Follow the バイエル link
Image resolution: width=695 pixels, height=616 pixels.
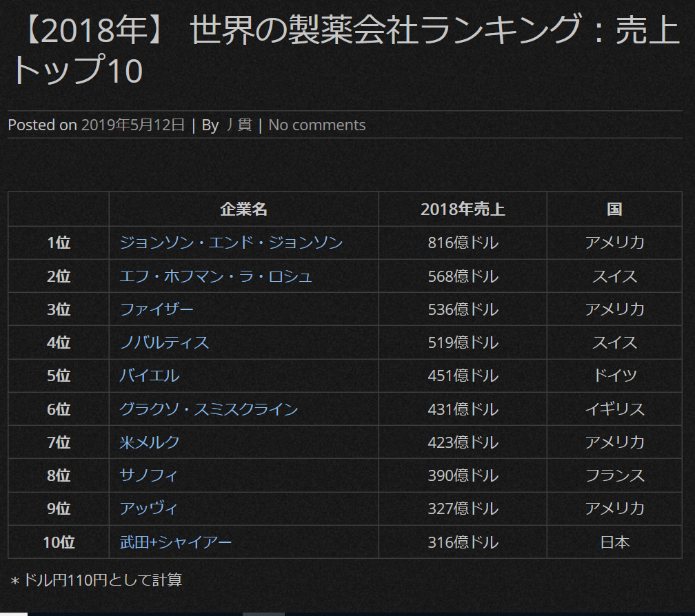(x=149, y=376)
